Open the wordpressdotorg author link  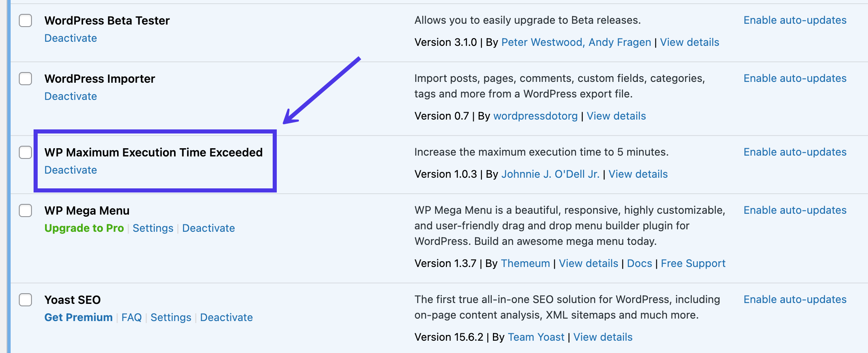[x=535, y=116]
